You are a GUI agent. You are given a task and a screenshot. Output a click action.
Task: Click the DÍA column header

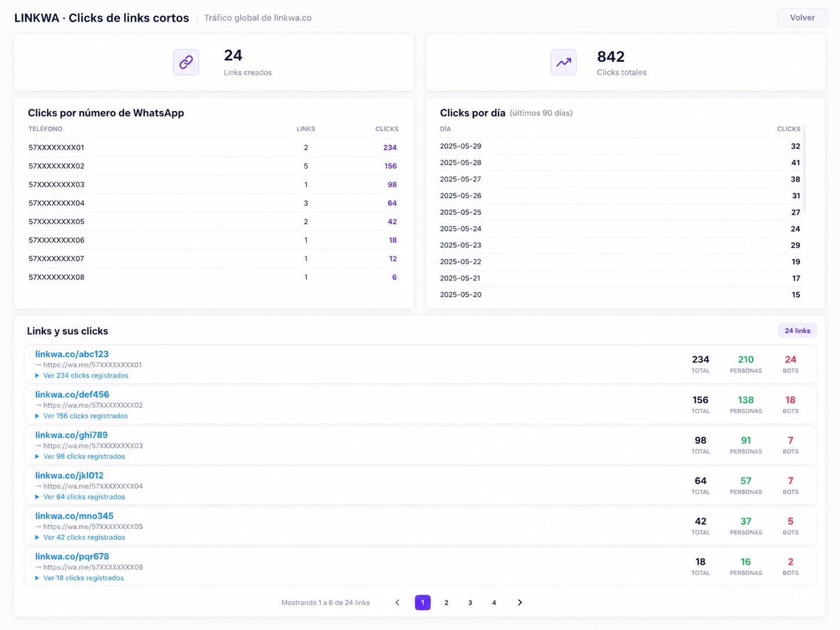coord(445,129)
